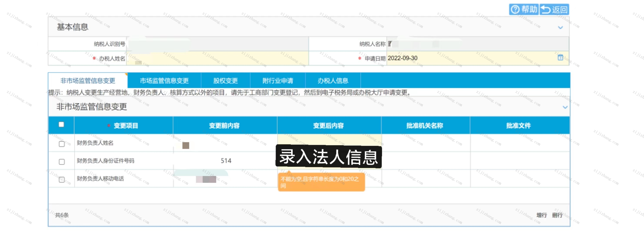Viewport: 644px width, 240px height.
Task: Click the 变更前内容 column header
Action: [225, 125]
